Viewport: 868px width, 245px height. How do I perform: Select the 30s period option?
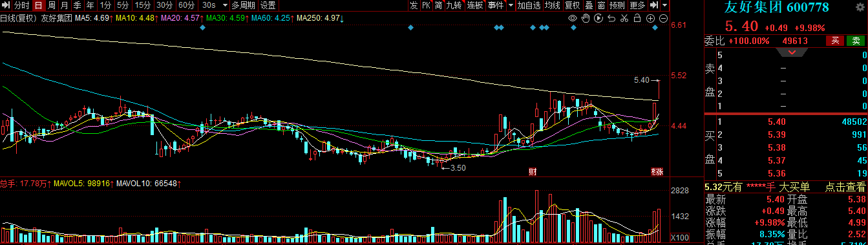(209, 5)
